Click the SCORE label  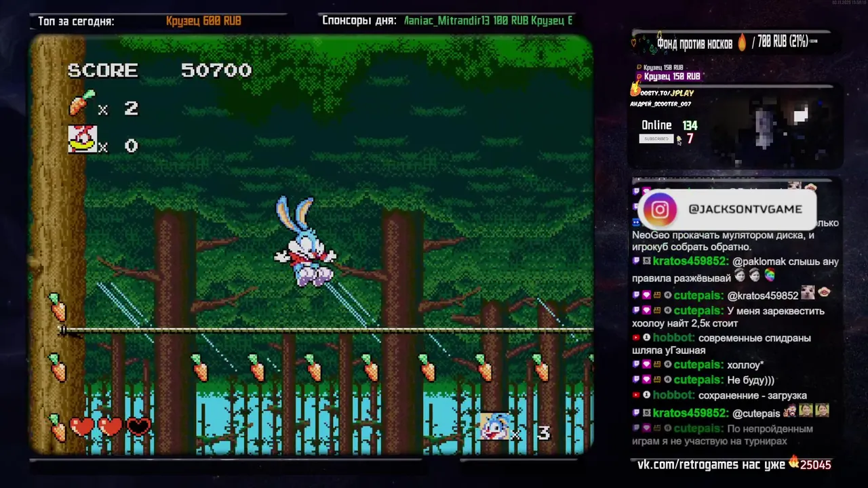click(102, 70)
